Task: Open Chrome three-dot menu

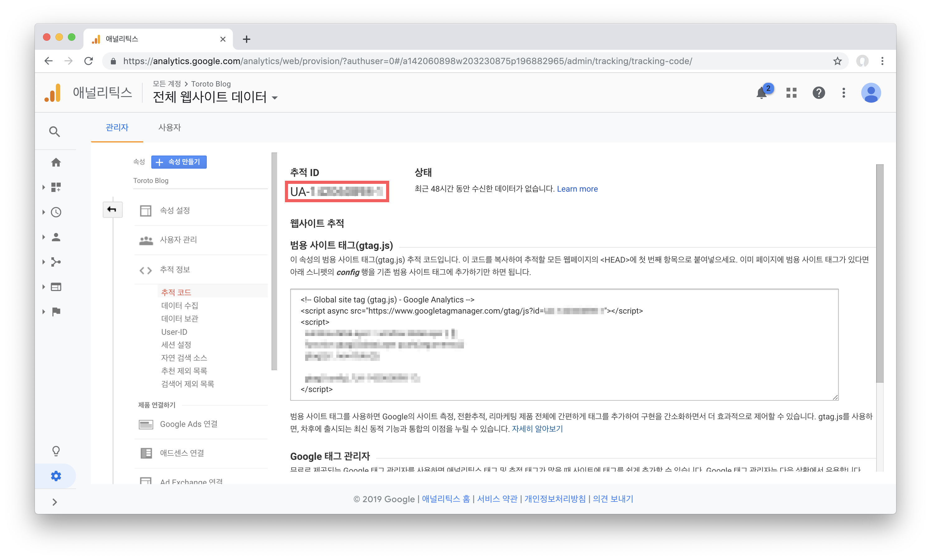Action: pyautogui.click(x=882, y=61)
